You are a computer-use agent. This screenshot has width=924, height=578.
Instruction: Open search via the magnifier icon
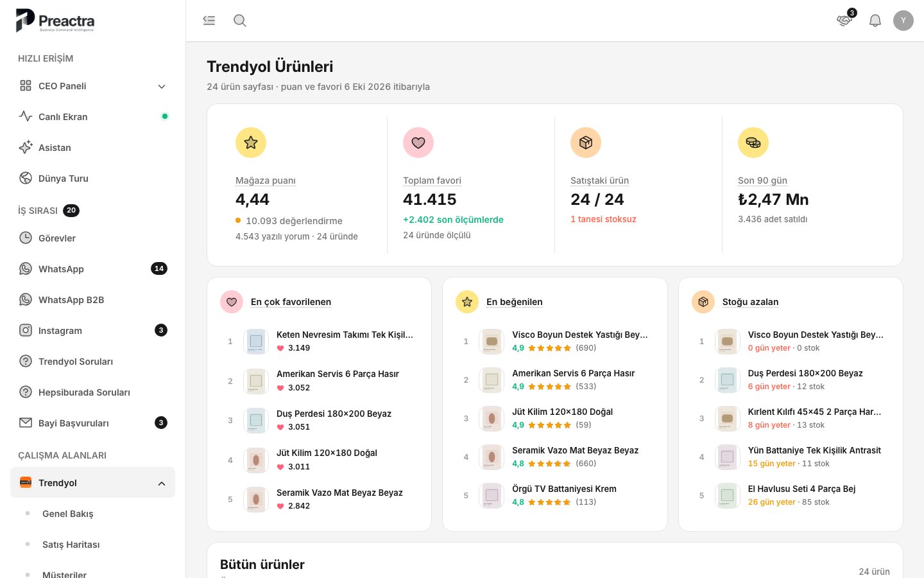coord(240,21)
